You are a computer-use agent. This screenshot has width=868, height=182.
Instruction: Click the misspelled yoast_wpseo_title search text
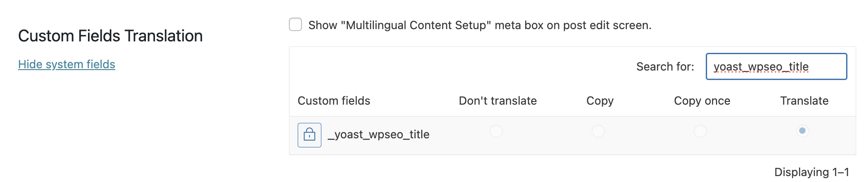click(761, 66)
